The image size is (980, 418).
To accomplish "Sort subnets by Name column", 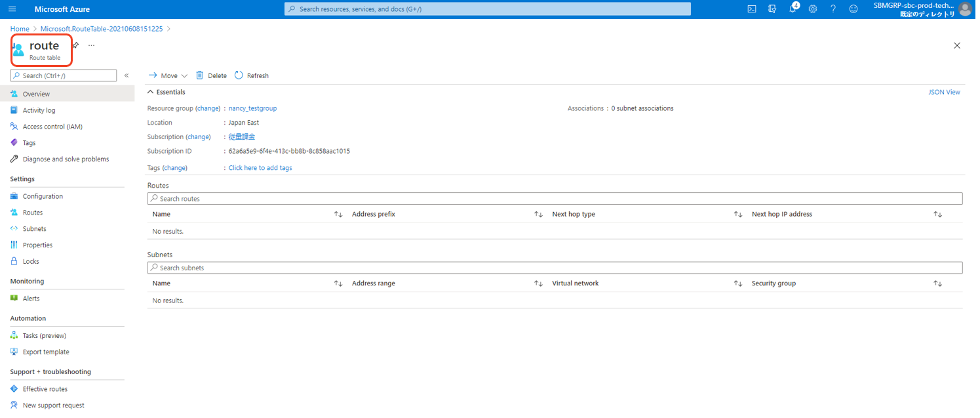I will point(338,283).
